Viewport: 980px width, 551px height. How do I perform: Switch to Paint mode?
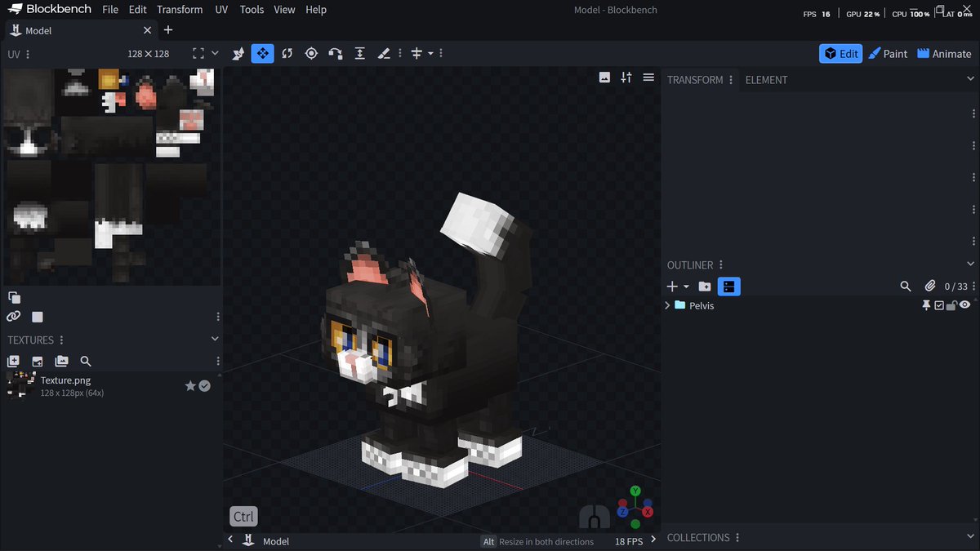888,53
